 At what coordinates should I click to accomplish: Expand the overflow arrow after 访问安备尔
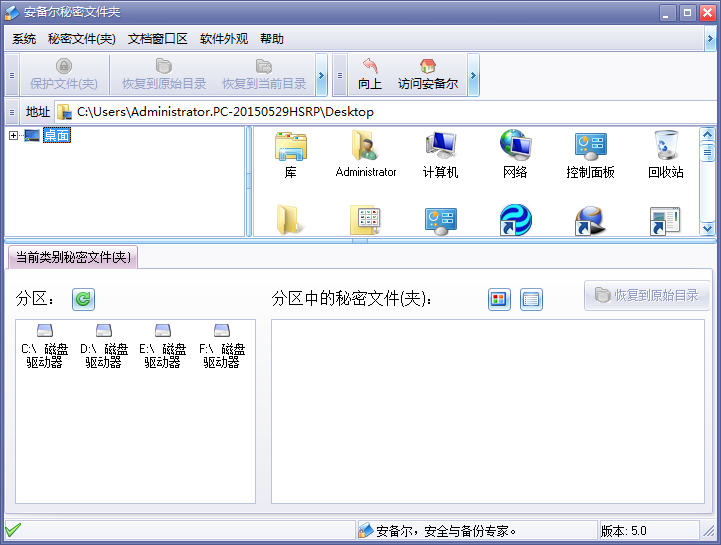click(x=473, y=75)
